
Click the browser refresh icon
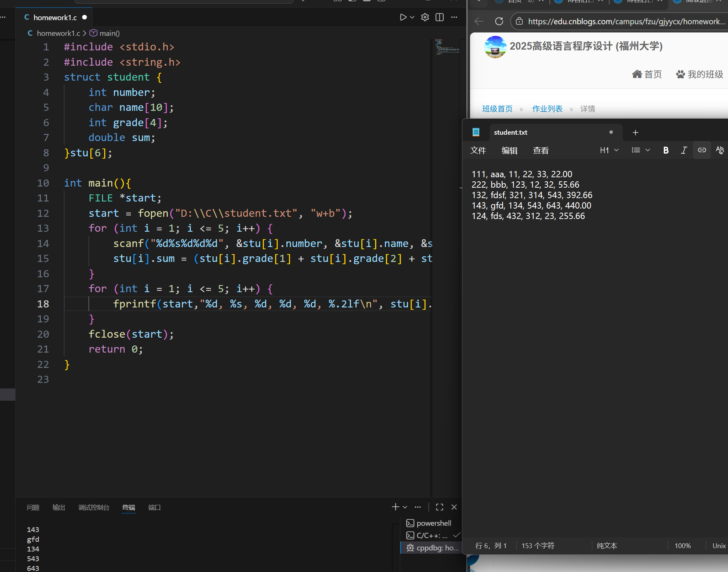(x=499, y=21)
